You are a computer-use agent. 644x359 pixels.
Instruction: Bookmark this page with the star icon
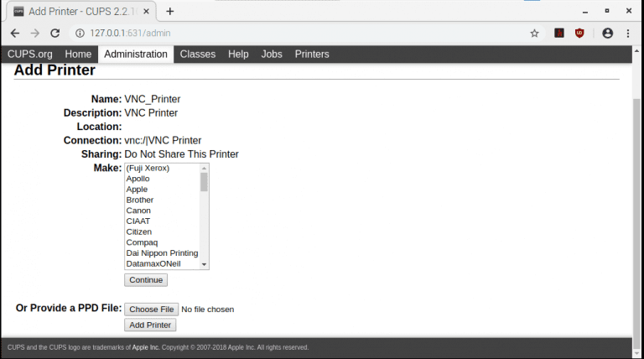click(534, 34)
